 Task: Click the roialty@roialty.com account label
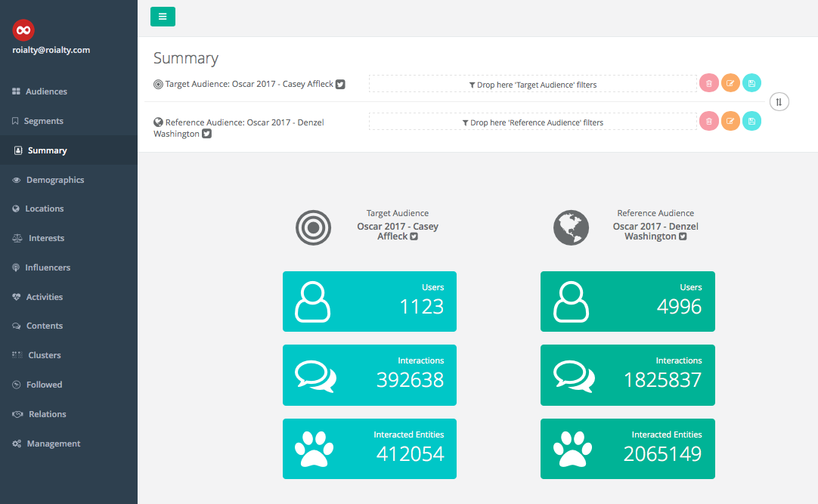(x=51, y=50)
